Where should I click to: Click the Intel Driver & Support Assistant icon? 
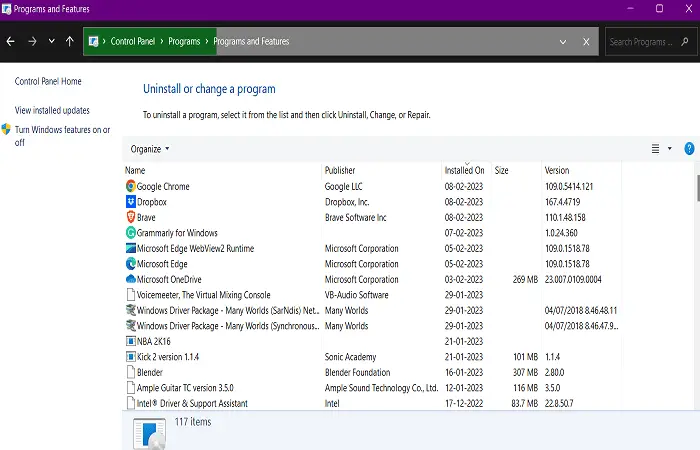click(x=130, y=403)
